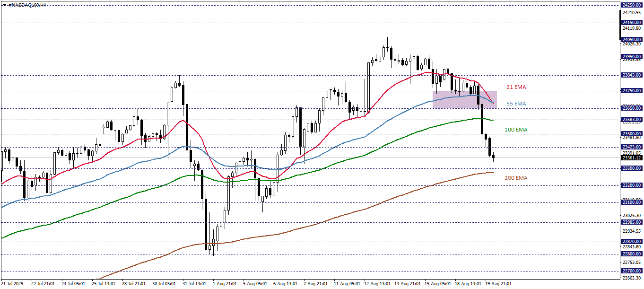Viewport: 644px width, 289px height.
Task: Click the 24050.00 price level label
Action: pyautogui.click(x=632, y=39)
